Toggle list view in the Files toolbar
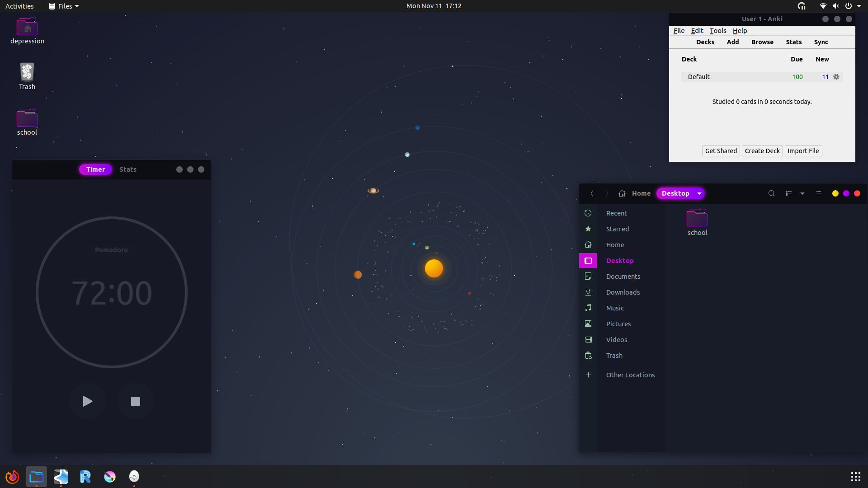868x488 pixels. 789,193
